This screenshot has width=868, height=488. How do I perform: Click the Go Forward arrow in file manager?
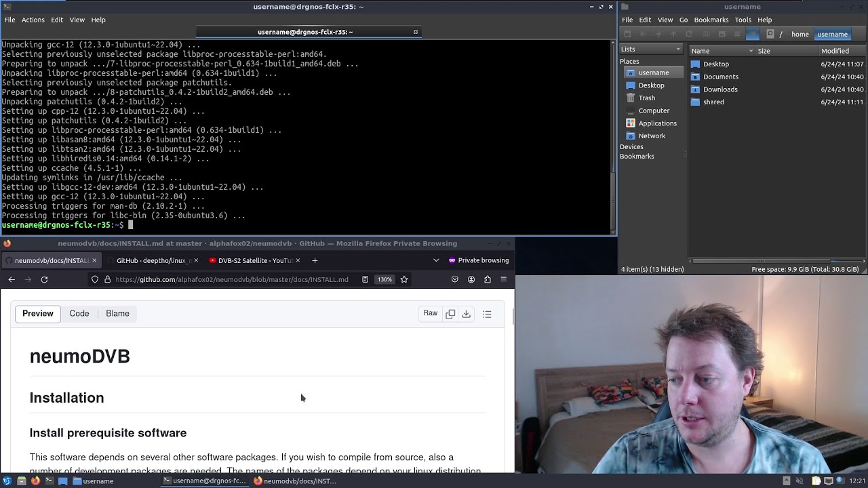[658, 34]
